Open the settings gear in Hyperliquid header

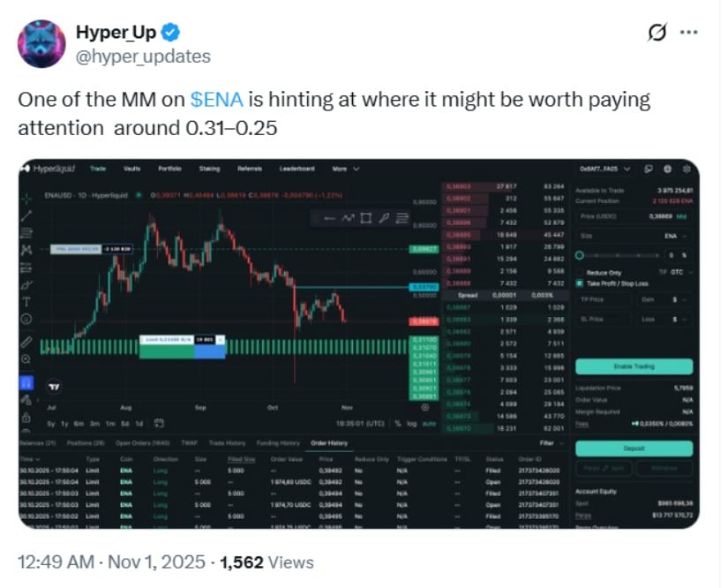pos(686,169)
